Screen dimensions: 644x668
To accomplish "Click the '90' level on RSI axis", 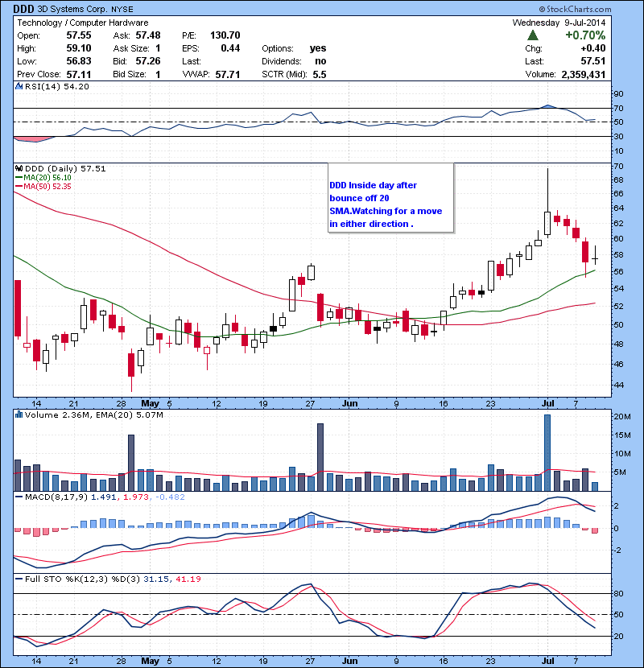I will [618, 93].
